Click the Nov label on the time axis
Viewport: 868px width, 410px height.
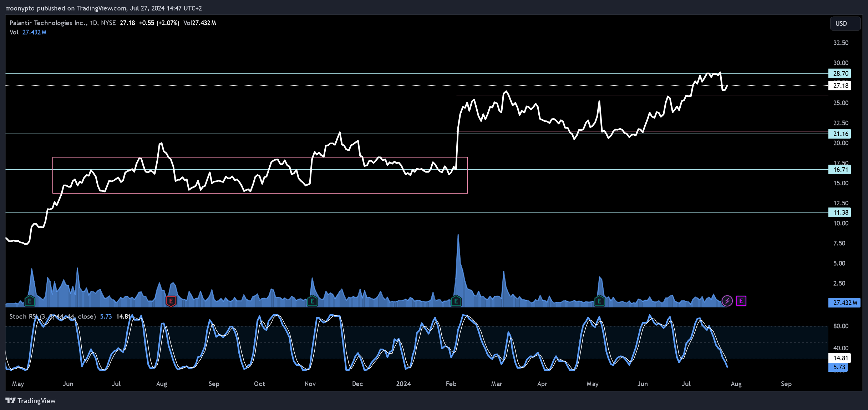click(310, 384)
